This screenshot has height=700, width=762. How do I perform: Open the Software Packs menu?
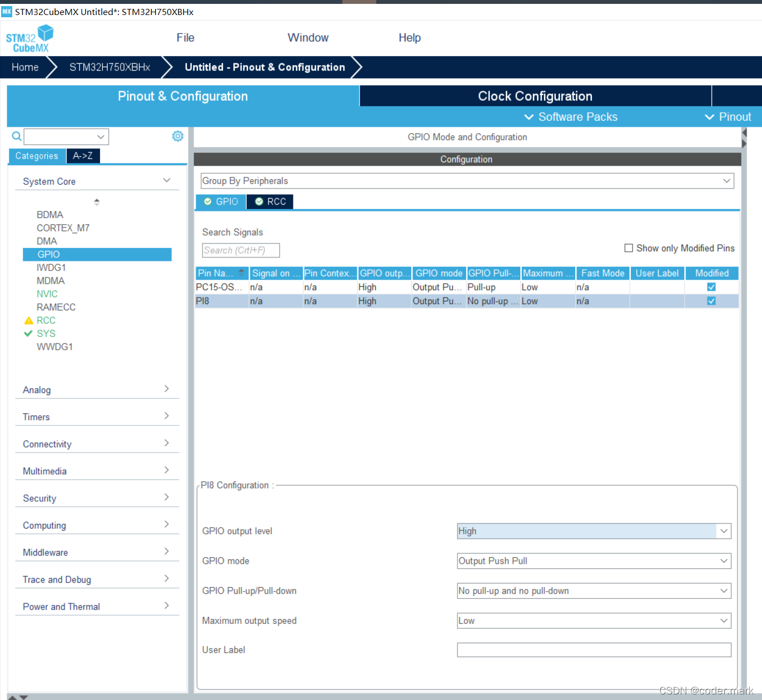tap(571, 117)
